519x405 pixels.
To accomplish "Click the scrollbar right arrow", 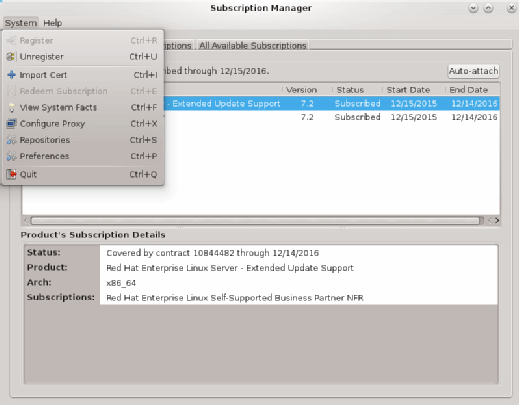I will 497,220.
